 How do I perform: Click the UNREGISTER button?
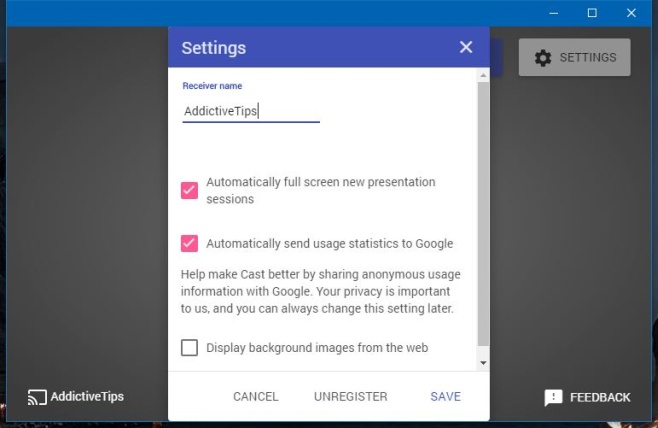351,397
